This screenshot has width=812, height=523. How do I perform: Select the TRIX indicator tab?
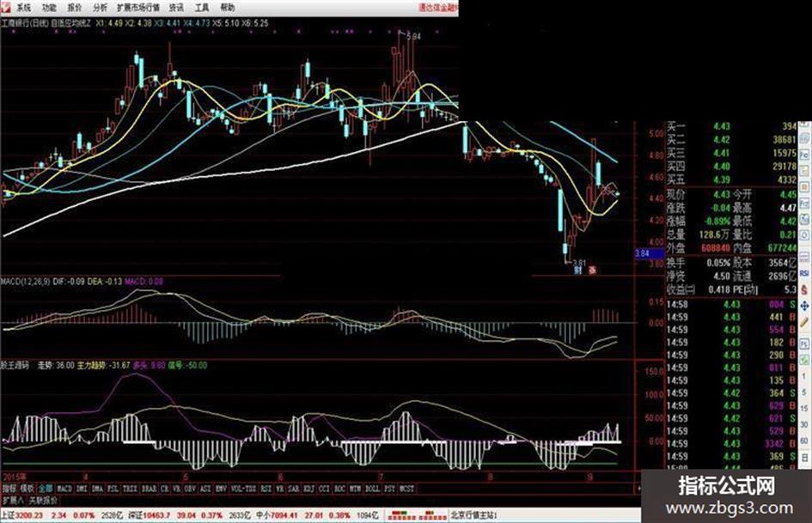[x=130, y=489]
